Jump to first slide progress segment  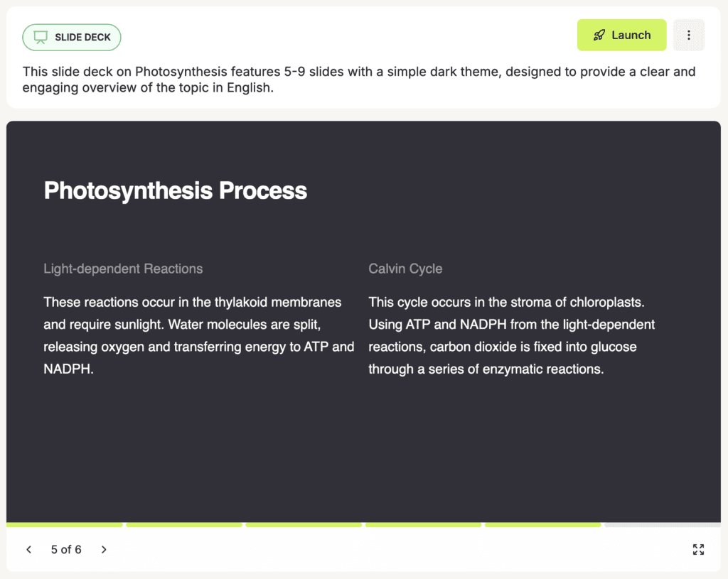pyautogui.click(x=65, y=525)
